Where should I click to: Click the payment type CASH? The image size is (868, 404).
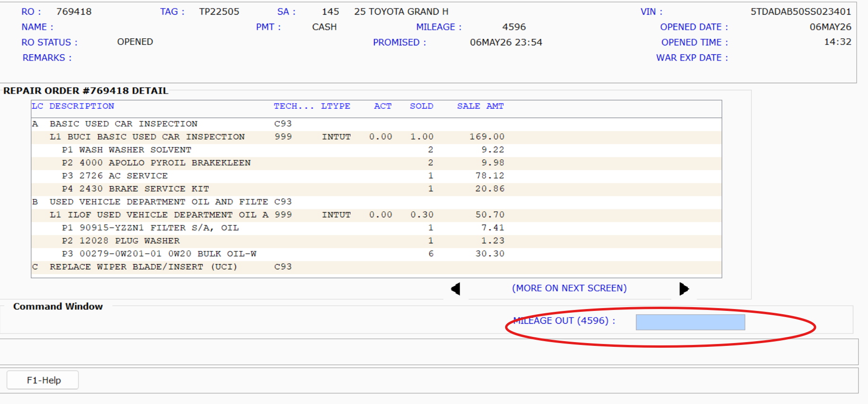pos(324,27)
